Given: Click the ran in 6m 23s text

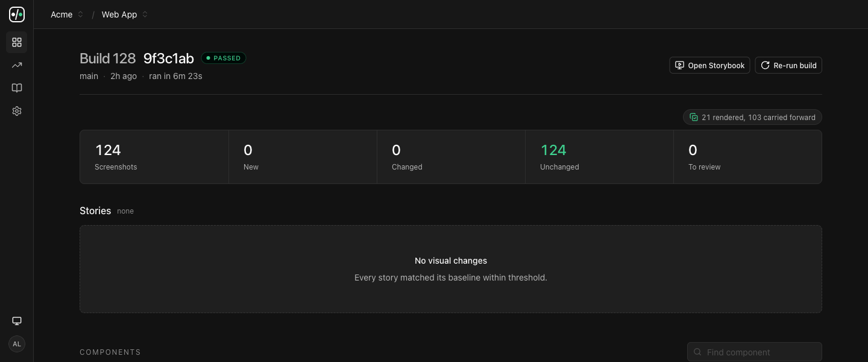Looking at the screenshot, I should pos(176,76).
